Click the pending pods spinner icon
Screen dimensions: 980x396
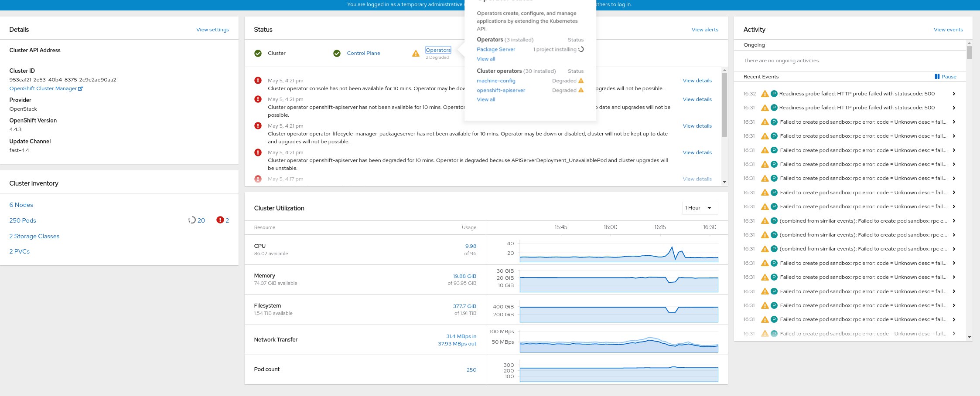[192, 220]
